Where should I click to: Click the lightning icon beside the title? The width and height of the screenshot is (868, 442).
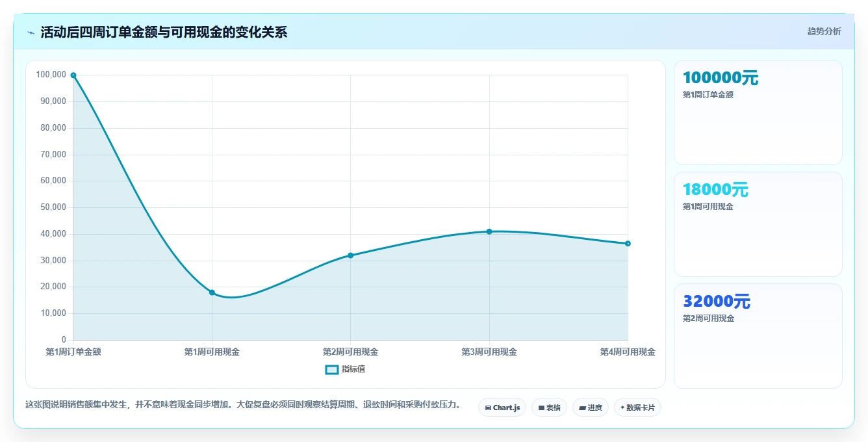point(31,32)
